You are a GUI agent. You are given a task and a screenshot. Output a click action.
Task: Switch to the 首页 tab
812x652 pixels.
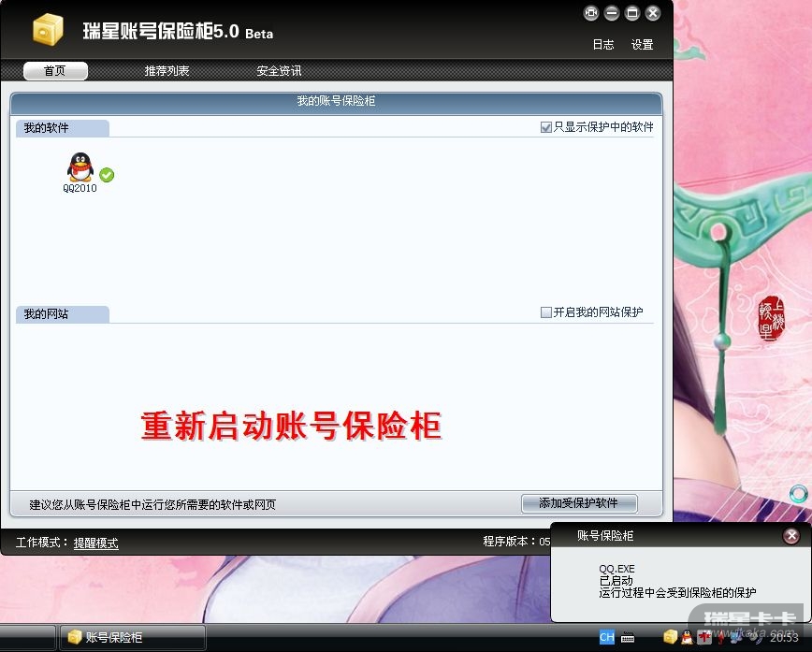click(55, 71)
